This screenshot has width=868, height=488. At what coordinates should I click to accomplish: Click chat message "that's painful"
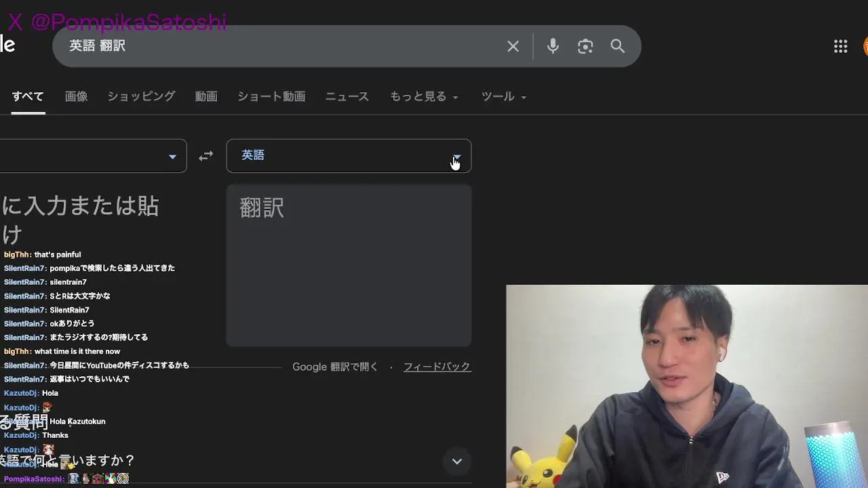click(58, 255)
